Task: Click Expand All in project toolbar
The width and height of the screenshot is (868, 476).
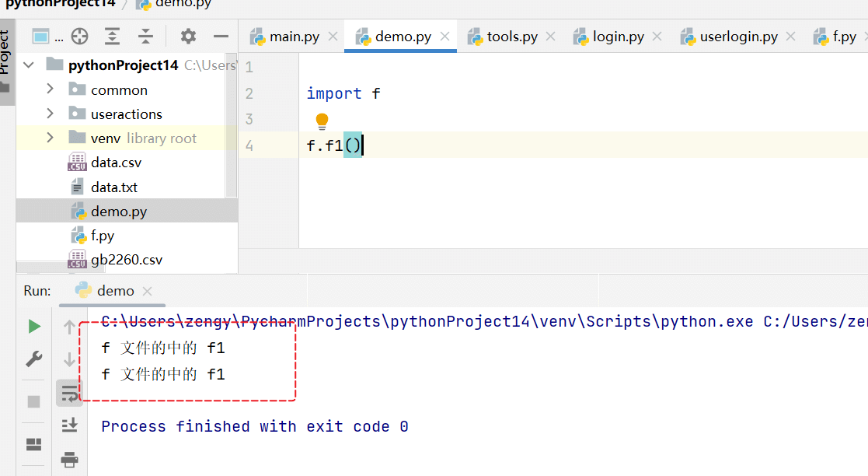Action: 113,37
